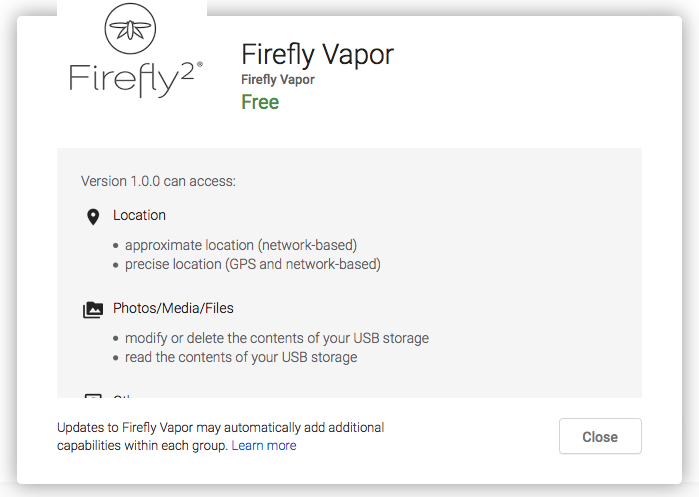This screenshot has width=699, height=497.
Task: Click the bullet beside approximate location
Action: coord(116,246)
